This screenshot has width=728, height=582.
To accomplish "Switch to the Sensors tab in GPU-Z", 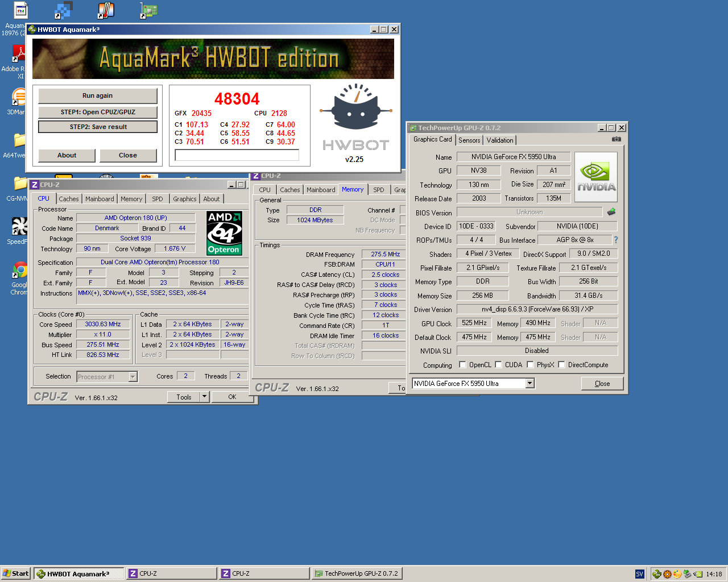I will click(x=469, y=140).
